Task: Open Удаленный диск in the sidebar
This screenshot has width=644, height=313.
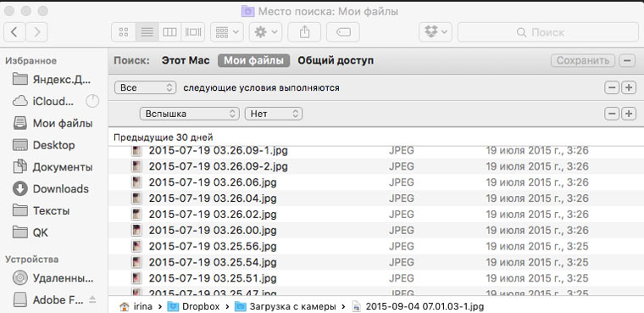Action: [x=53, y=278]
